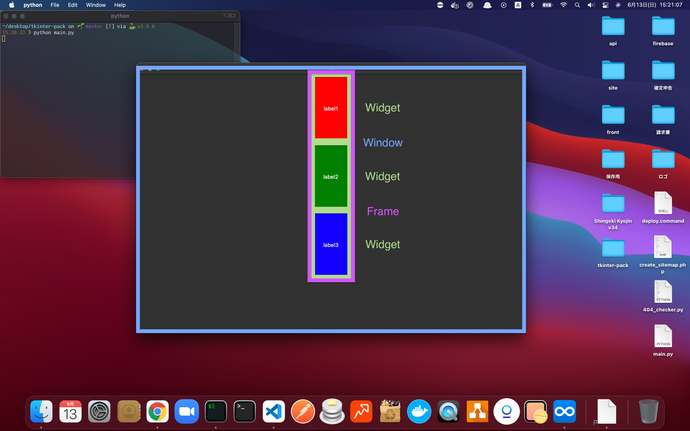Open the File menu
The height and width of the screenshot is (431, 690).
tap(54, 5)
